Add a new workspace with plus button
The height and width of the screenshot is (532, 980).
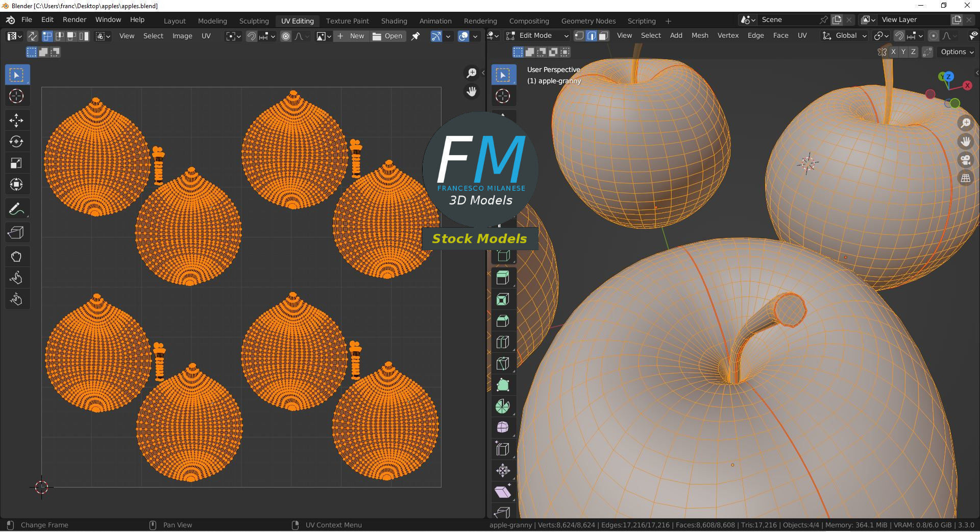click(x=668, y=21)
